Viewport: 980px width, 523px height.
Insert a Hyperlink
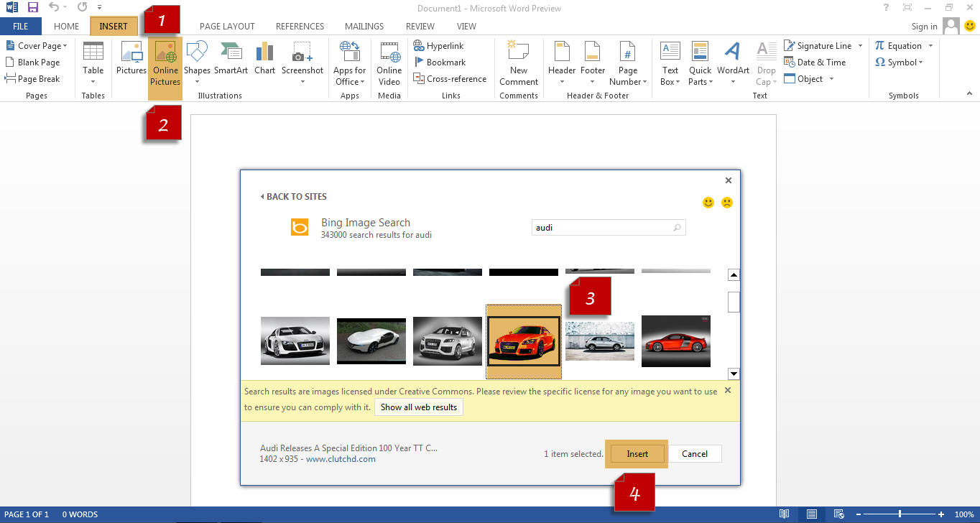[439, 45]
